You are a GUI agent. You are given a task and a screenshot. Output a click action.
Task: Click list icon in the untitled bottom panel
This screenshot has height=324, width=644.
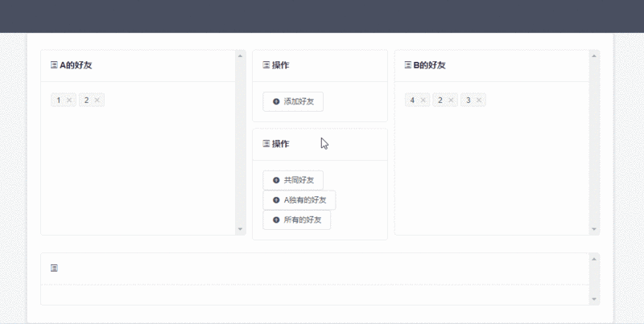point(54,269)
